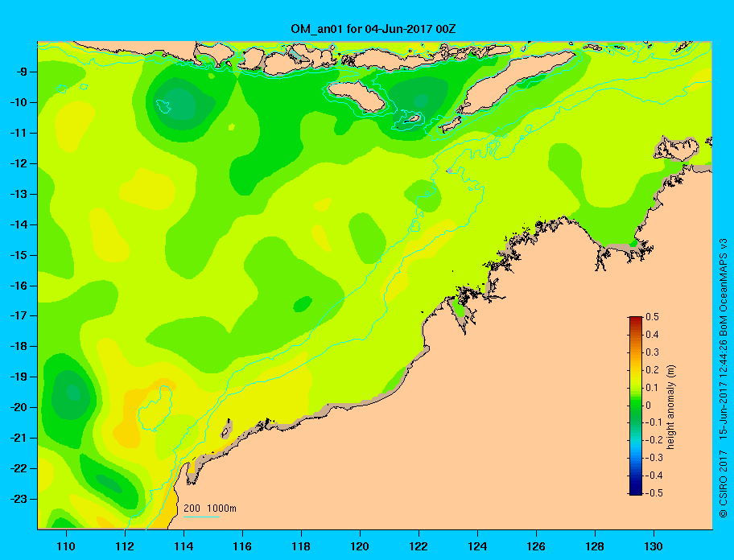This screenshot has width=734, height=560.
Task: Click the map title 'OM_an01 for 04-Jun-2017 00Z'
Action: pyautogui.click(x=373, y=29)
